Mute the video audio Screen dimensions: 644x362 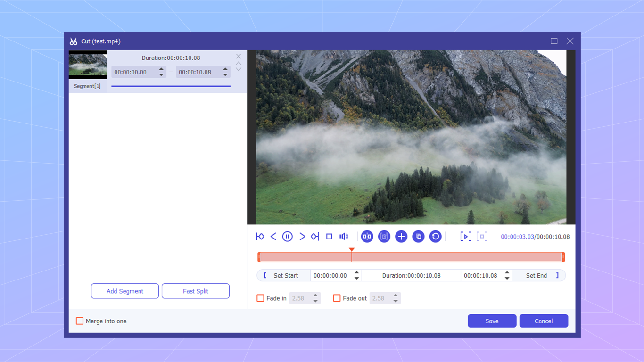coord(344,236)
